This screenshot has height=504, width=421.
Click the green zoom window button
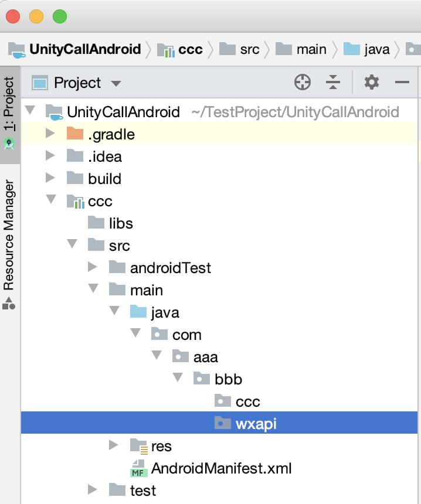pyautogui.click(x=60, y=16)
